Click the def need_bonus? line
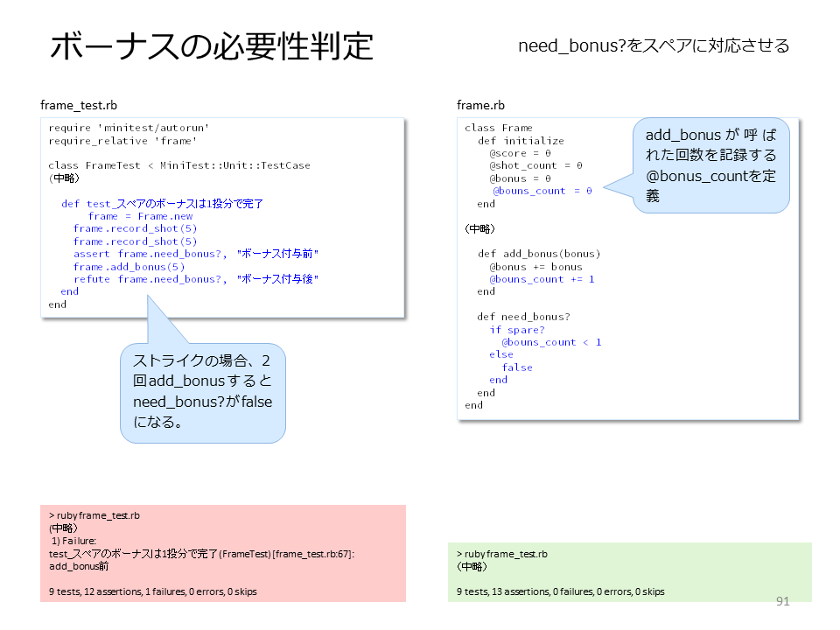 pos(523,317)
